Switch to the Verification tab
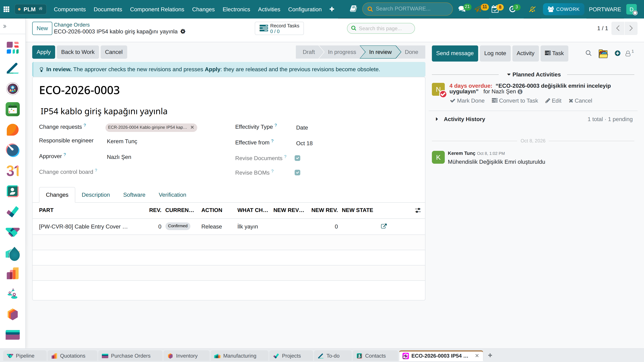This screenshot has height=362, width=644. point(172,195)
